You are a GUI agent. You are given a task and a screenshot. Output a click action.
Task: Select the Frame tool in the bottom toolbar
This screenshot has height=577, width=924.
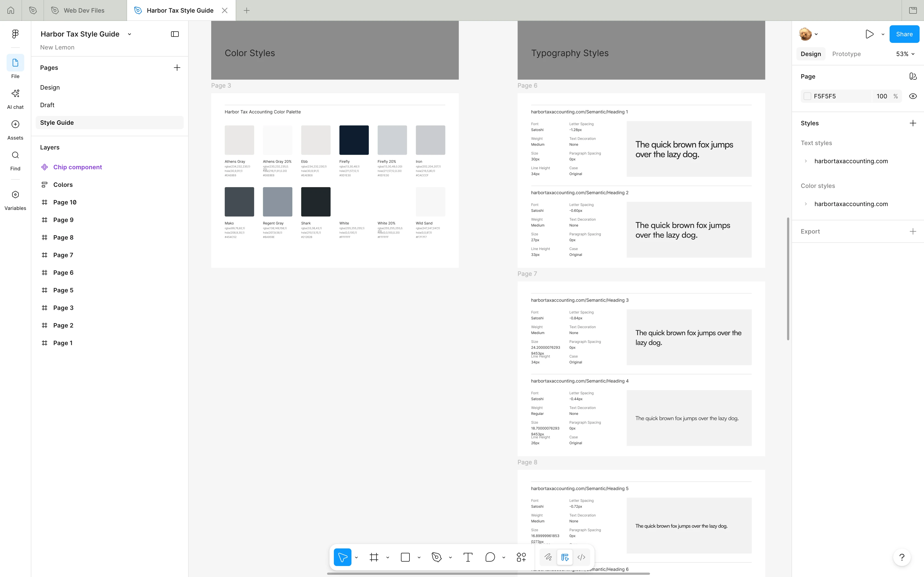coord(374,557)
